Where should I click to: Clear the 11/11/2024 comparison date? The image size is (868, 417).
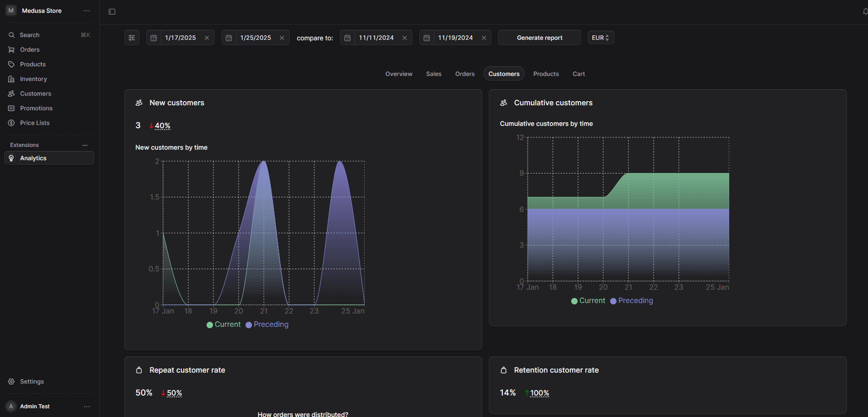pos(404,38)
